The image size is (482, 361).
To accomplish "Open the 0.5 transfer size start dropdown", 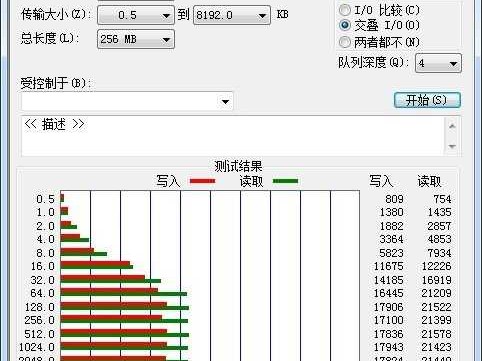I will coord(136,15).
